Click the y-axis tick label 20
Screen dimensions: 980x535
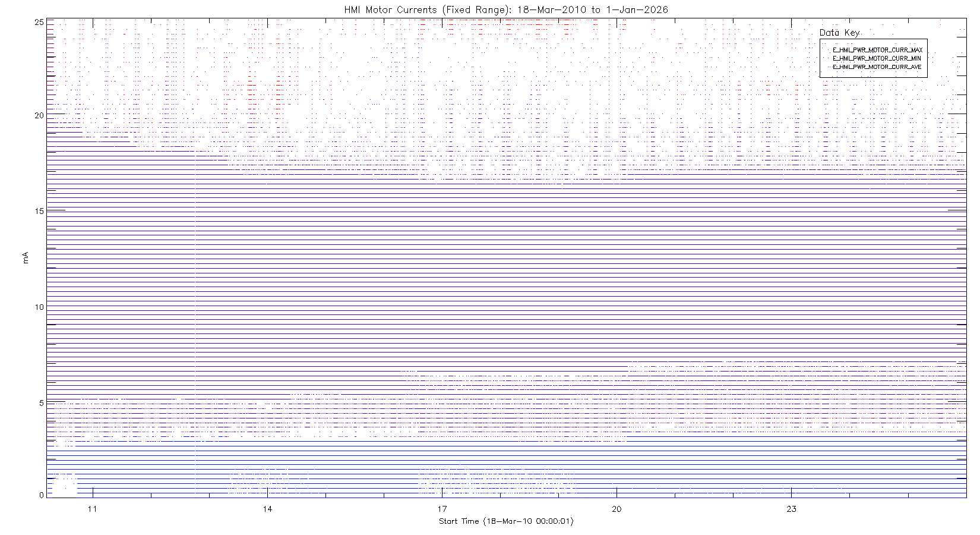coord(39,115)
